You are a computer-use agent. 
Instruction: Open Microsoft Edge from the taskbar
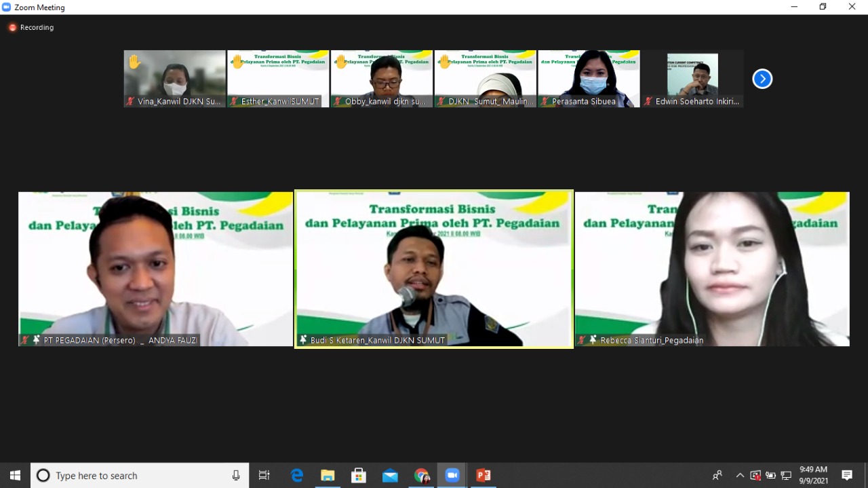click(x=296, y=476)
